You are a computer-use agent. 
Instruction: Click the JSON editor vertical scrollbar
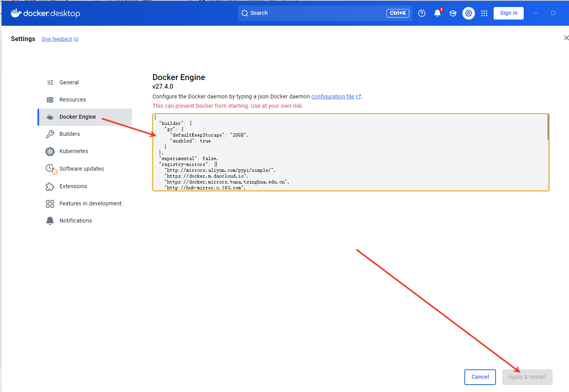[548, 127]
